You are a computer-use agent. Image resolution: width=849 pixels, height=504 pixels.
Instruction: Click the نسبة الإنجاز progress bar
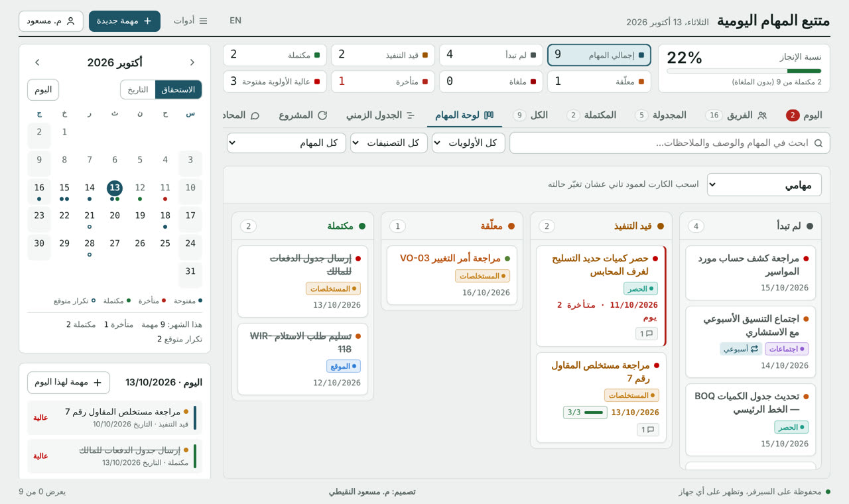pos(744,71)
